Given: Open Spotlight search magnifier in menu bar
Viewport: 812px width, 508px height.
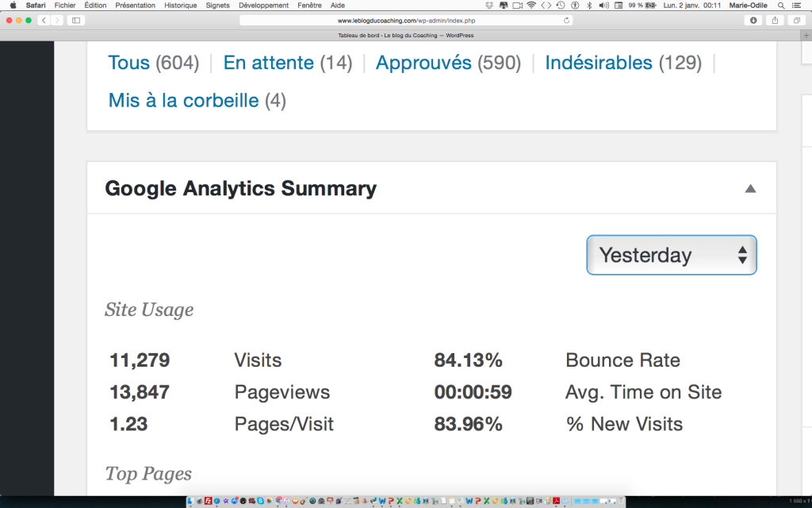Looking at the screenshot, I should pyautogui.click(x=781, y=5).
